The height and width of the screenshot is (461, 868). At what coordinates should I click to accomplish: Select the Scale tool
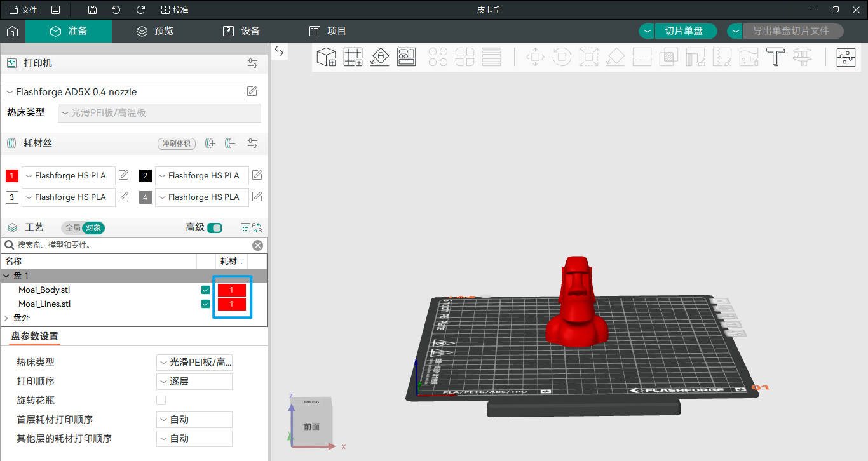click(x=588, y=57)
